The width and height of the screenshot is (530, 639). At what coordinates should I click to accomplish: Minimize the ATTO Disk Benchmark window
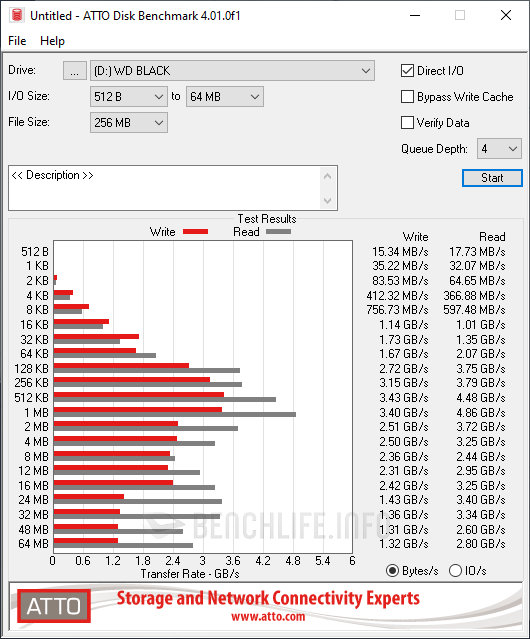point(415,15)
